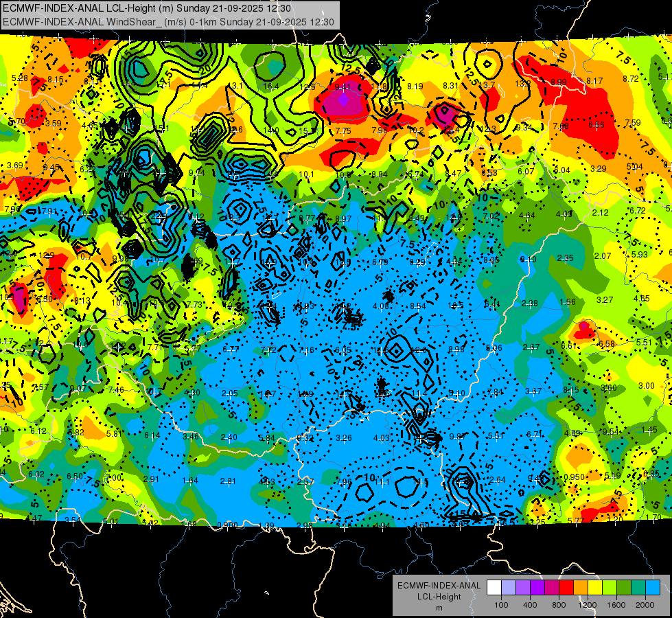Click the grid value '8.72'
Viewport: 672px width, 618px height.
(x=631, y=78)
